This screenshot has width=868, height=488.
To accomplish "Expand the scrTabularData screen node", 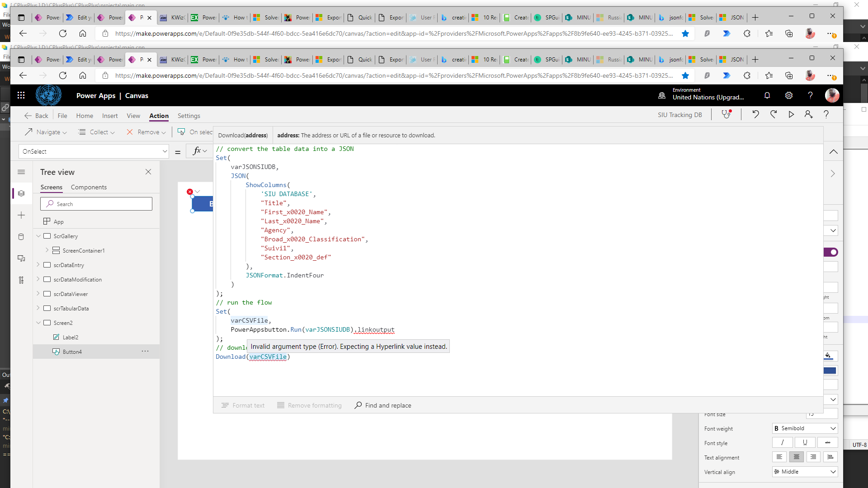I will 38,308.
